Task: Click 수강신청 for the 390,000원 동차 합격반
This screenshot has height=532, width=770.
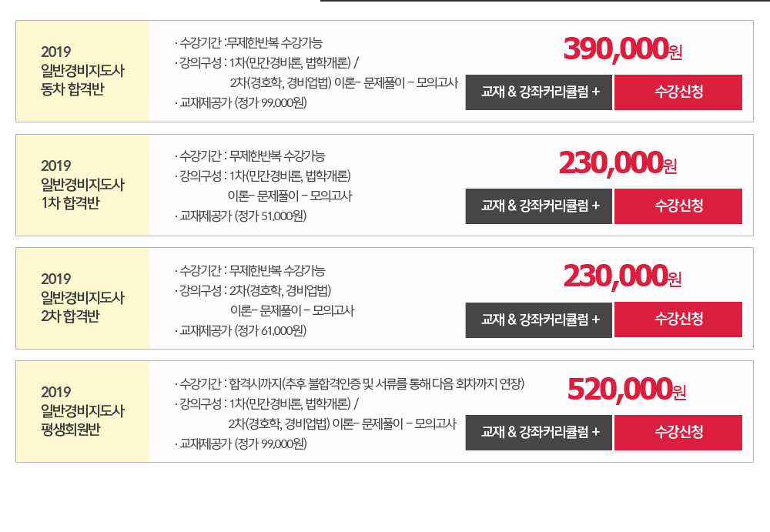Action: pyautogui.click(x=678, y=92)
